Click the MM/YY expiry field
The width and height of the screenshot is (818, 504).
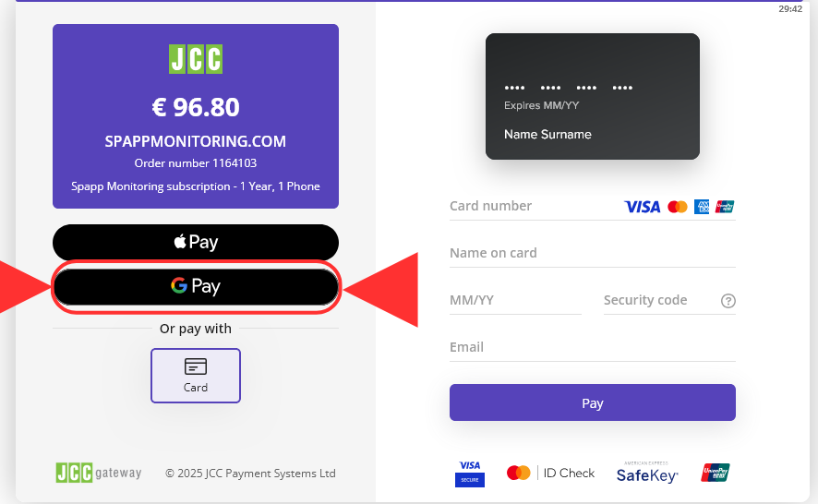(x=515, y=301)
